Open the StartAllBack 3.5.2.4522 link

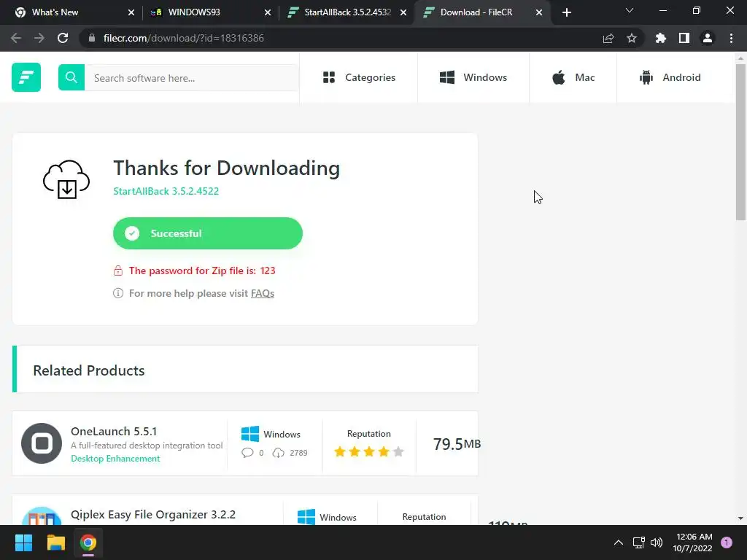click(166, 191)
